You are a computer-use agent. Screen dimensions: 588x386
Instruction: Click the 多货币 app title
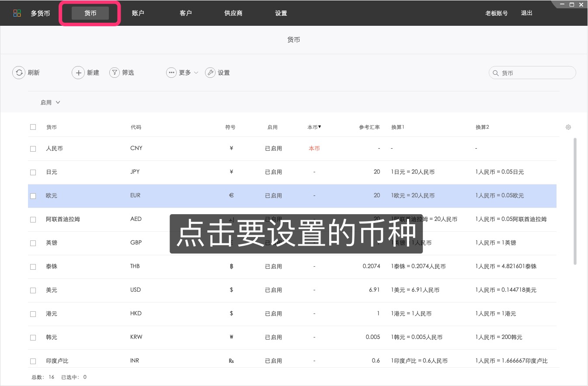tap(40, 13)
